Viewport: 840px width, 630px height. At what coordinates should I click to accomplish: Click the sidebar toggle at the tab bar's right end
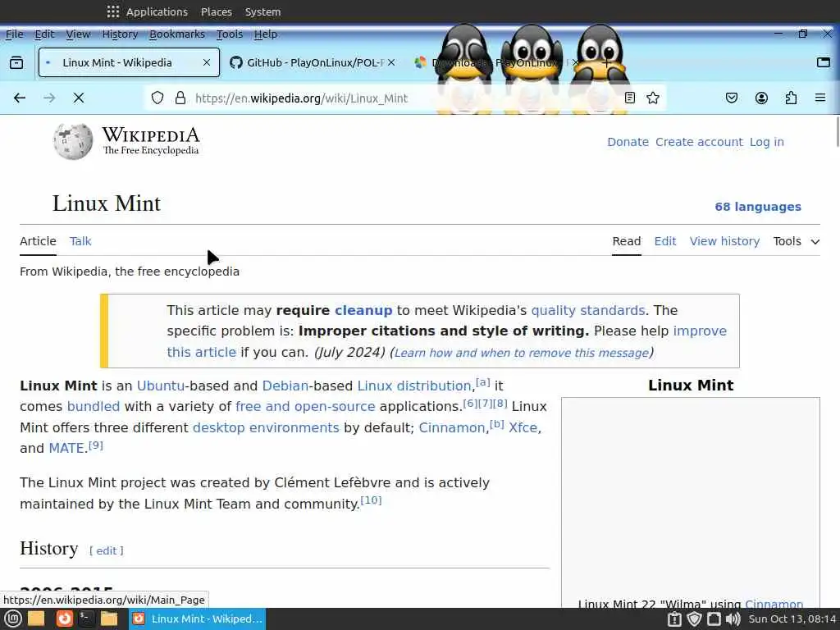click(824, 62)
